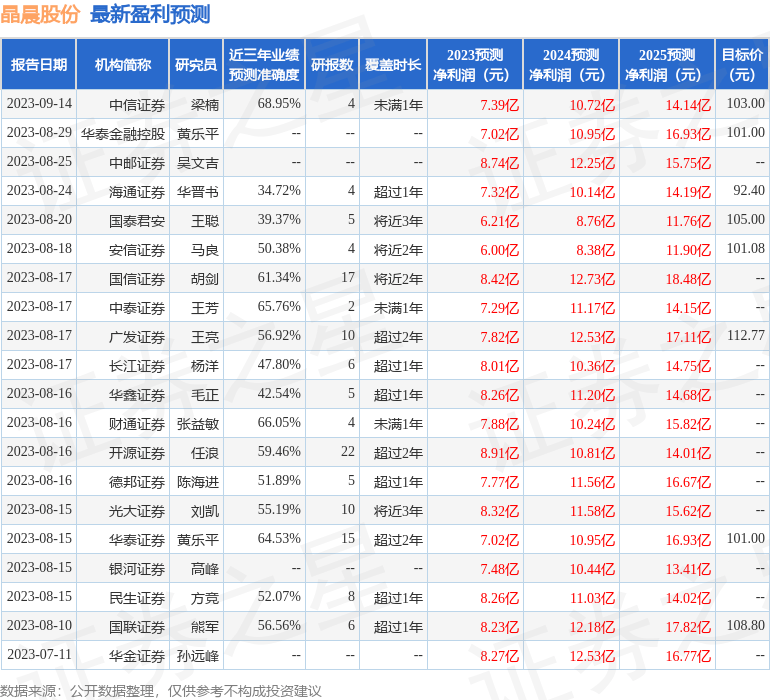The image size is (770, 700).
Task: Select the 112.77 target price cell
Action: pos(746,336)
